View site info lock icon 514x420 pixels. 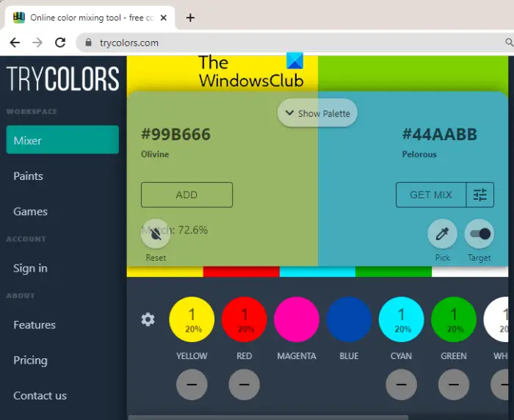point(89,43)
